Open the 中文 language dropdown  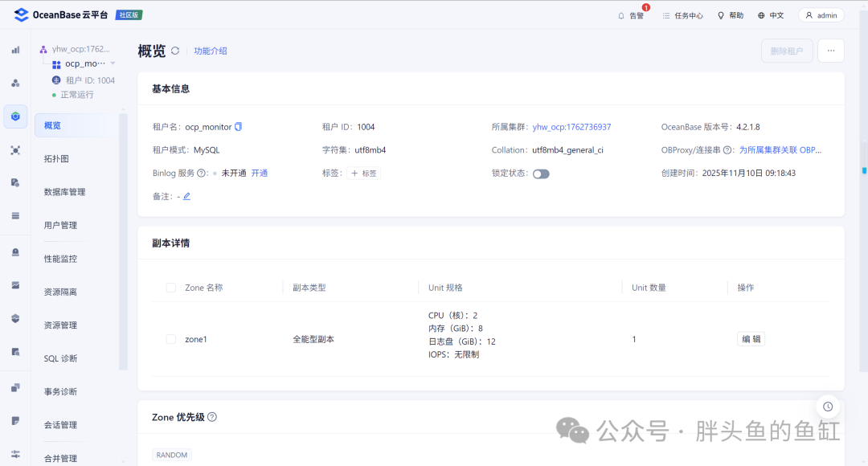tap(771, 15)
